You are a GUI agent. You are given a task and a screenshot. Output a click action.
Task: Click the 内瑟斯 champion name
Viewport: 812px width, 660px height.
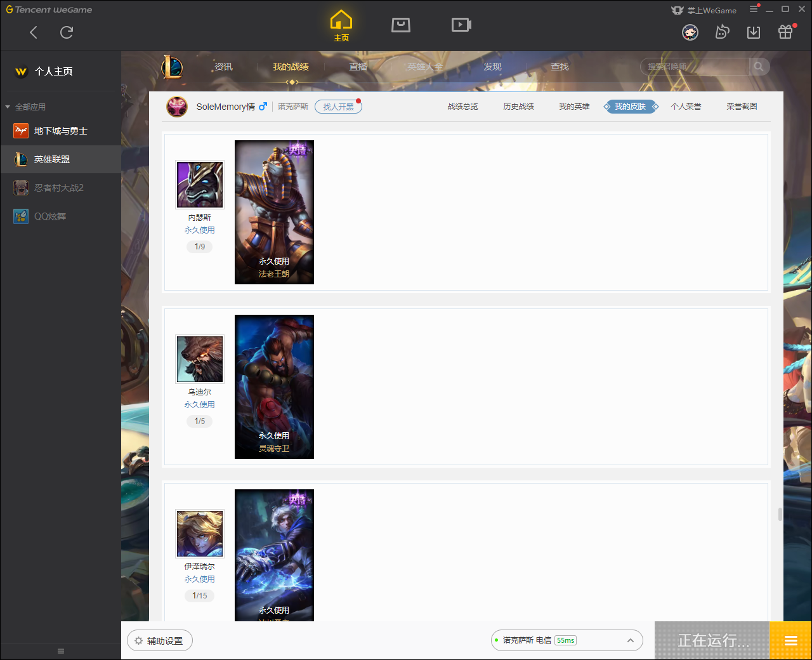tap(200, 218)
